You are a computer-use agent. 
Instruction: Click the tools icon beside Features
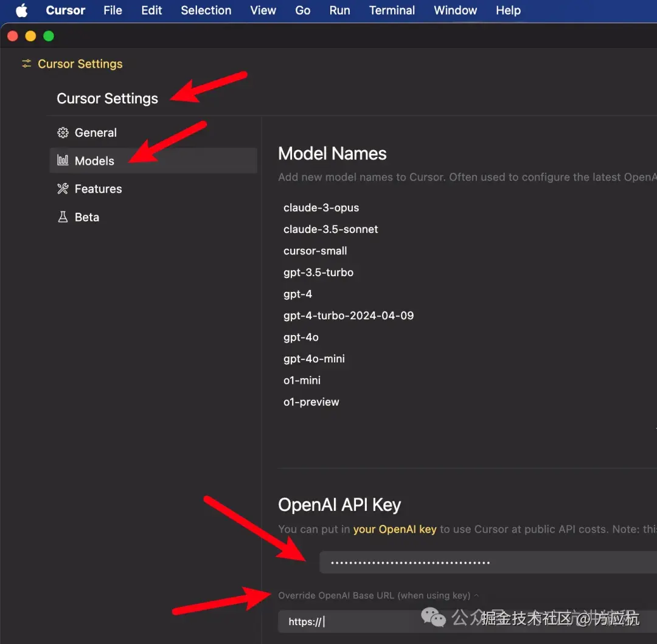(63, 189)
